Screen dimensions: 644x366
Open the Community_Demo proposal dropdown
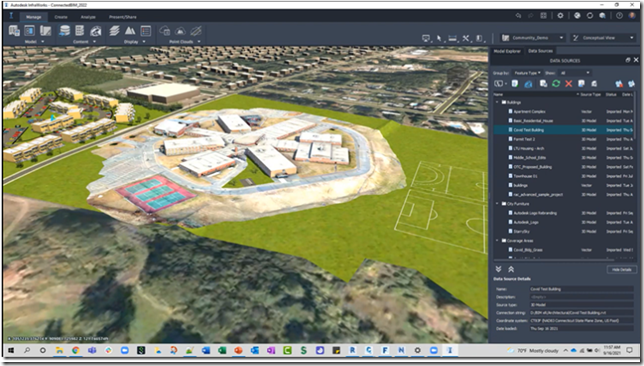pos(532,38)
